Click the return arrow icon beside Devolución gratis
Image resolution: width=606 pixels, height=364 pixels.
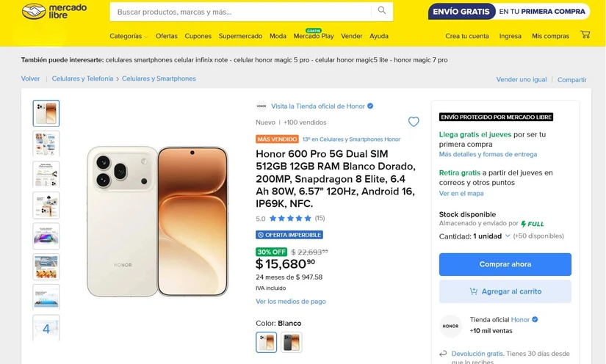(x=443, y=354)
